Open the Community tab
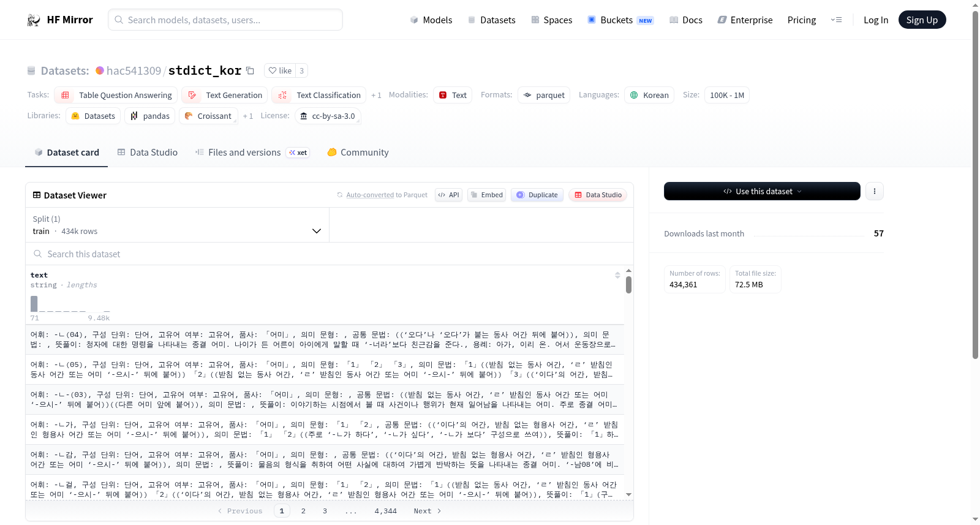This screenshot has width=980, height=525. [358, 153]
